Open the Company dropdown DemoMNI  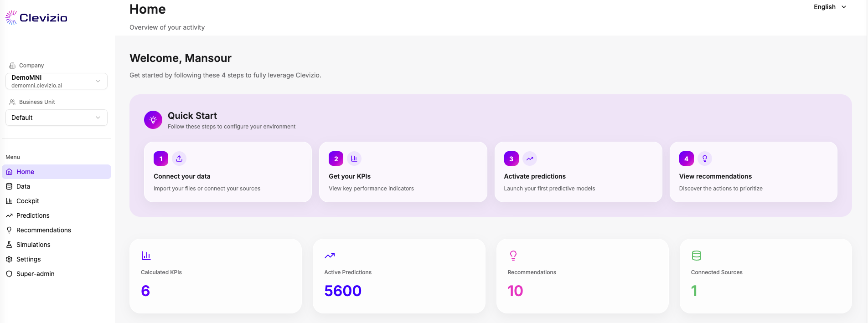point(57,81)
